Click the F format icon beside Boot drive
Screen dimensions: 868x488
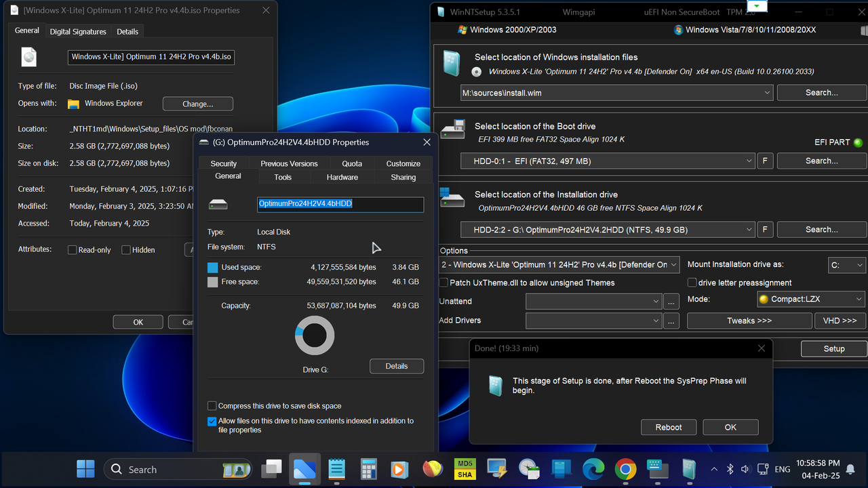click(x=765, y=161)
